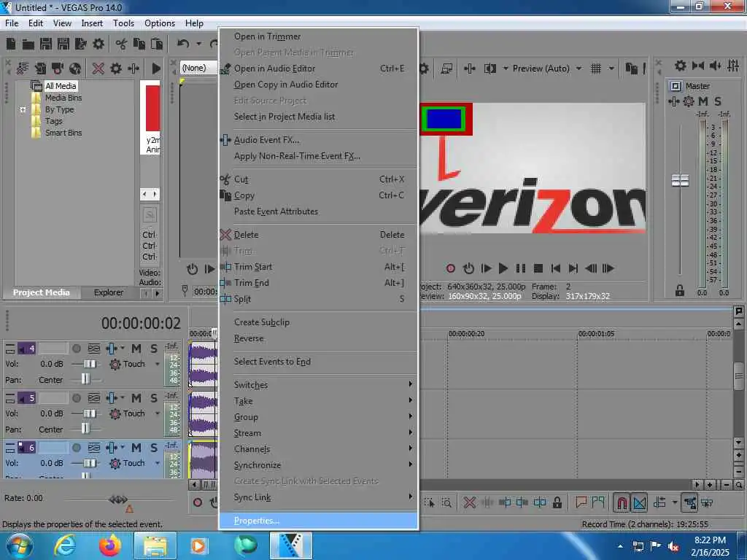Open Windows Start button

pyautogui.click(x=19, y=545)
